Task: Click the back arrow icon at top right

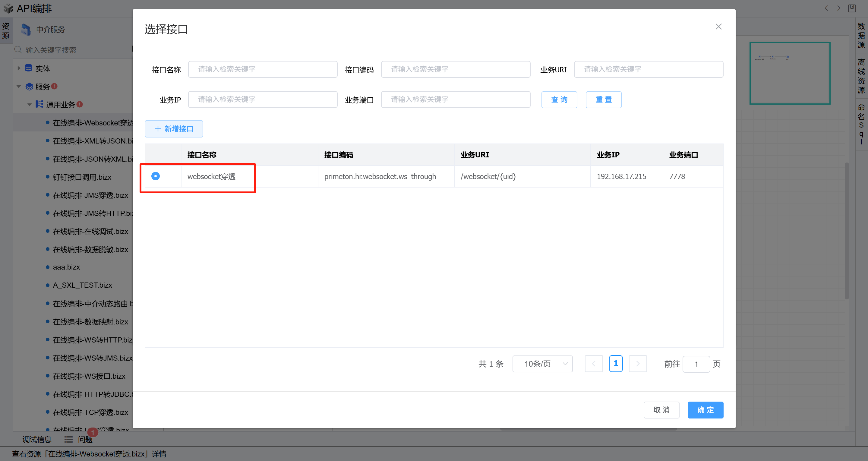Action: 826,8
